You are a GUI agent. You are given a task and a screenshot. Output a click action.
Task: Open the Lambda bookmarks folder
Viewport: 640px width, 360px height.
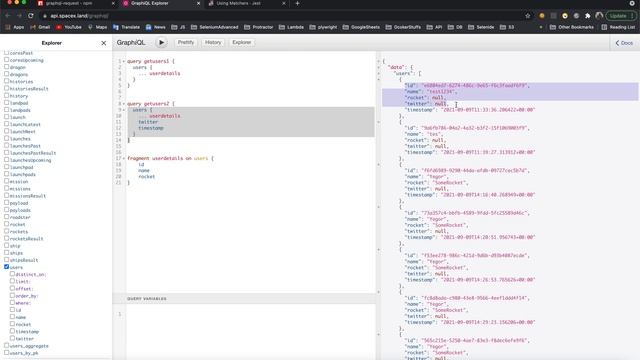(291, 27)
